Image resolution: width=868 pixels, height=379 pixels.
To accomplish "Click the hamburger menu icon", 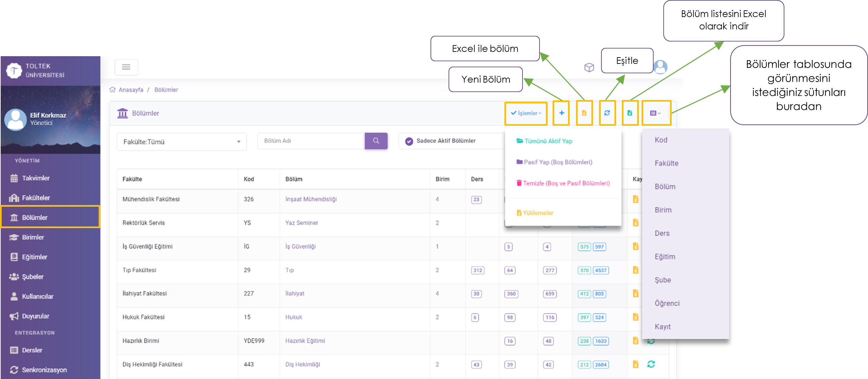I will [x=126, y=67].
